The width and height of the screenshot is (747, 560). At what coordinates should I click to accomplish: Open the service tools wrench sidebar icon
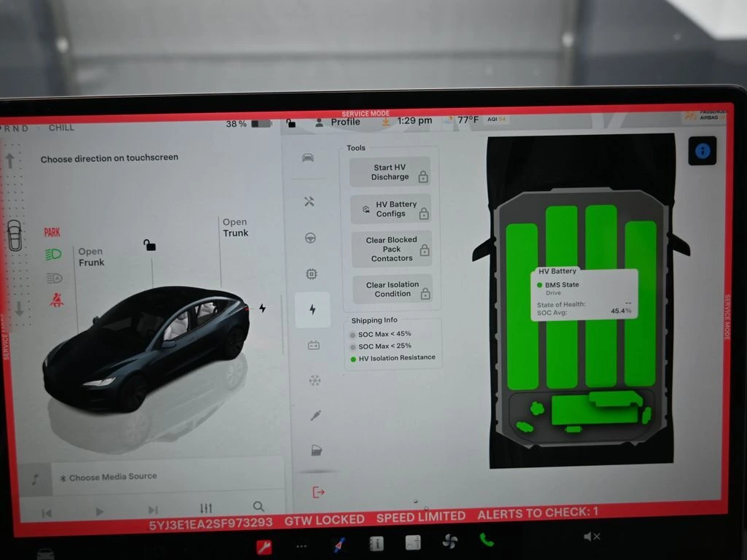tap(309, 202)
